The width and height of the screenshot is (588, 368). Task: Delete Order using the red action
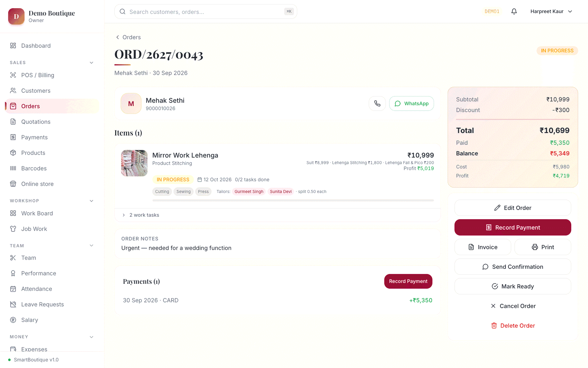point(513,325)
